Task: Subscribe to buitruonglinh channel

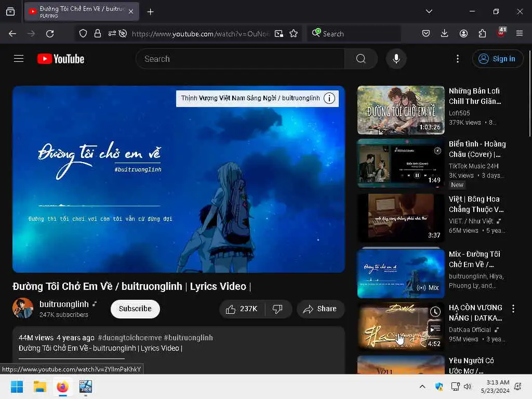Action: [x=135, y=309]
